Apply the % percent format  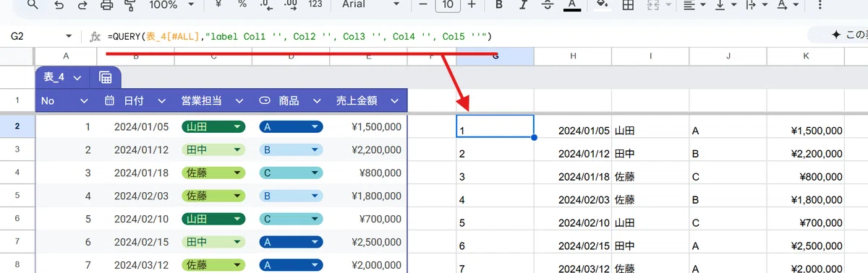[242, 4]
